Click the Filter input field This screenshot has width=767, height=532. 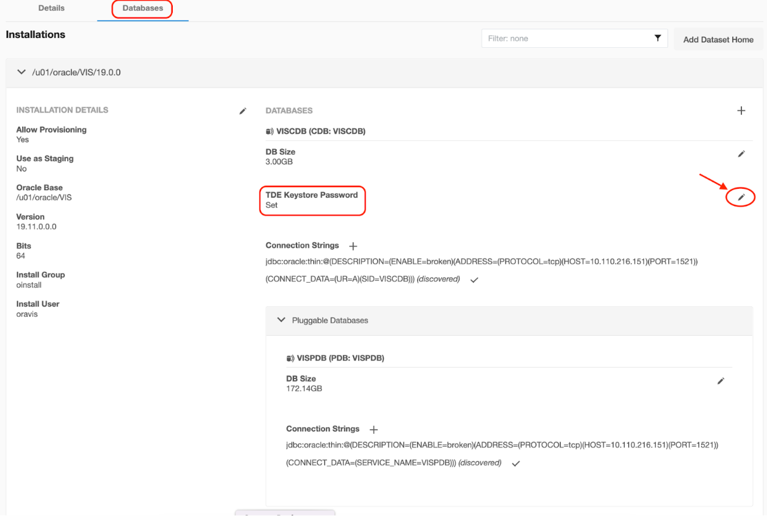coord(566,39)
